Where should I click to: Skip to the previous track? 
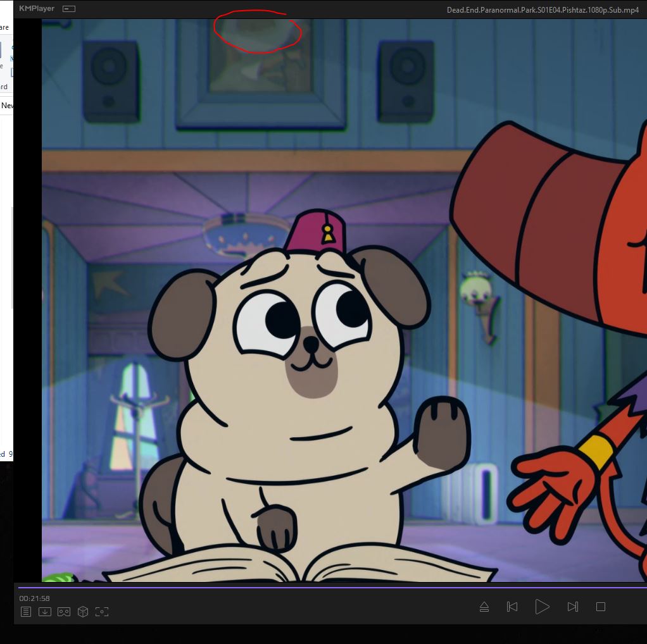(512, 607)
